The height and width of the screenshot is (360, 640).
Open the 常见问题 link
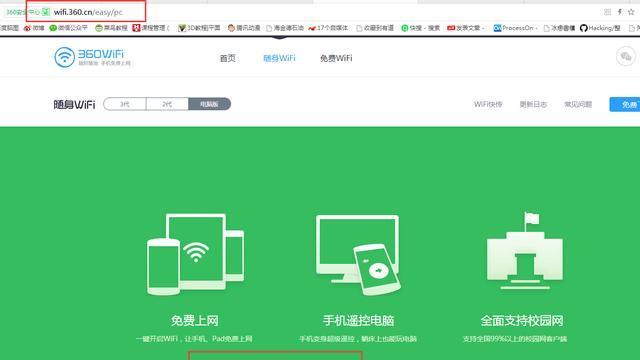[578, 104]
